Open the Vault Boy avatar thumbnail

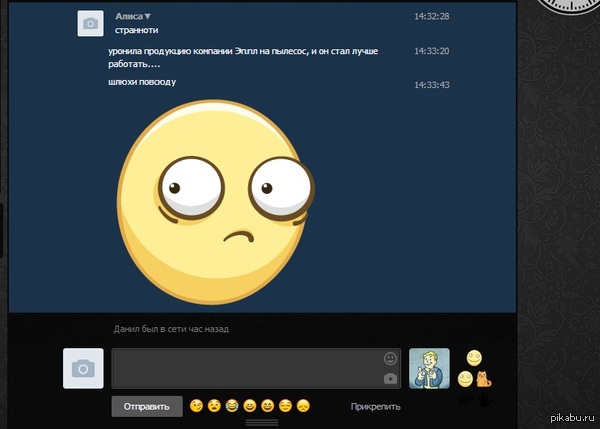point(429,368)
